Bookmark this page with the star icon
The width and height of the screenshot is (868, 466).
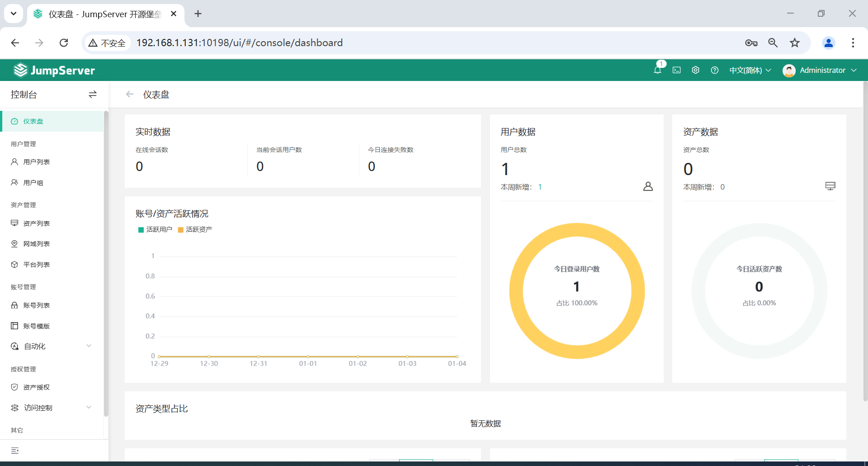tap(795, 43)
